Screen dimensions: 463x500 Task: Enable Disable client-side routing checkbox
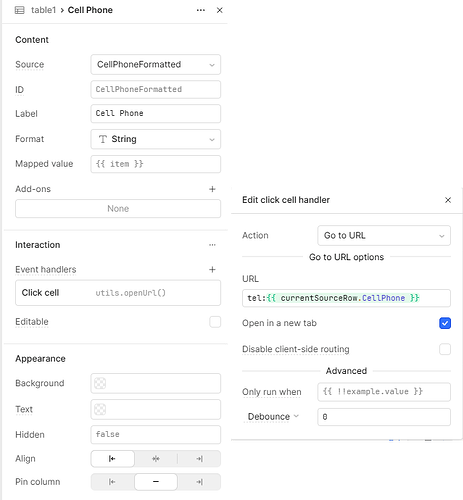(x=445, y=349)
